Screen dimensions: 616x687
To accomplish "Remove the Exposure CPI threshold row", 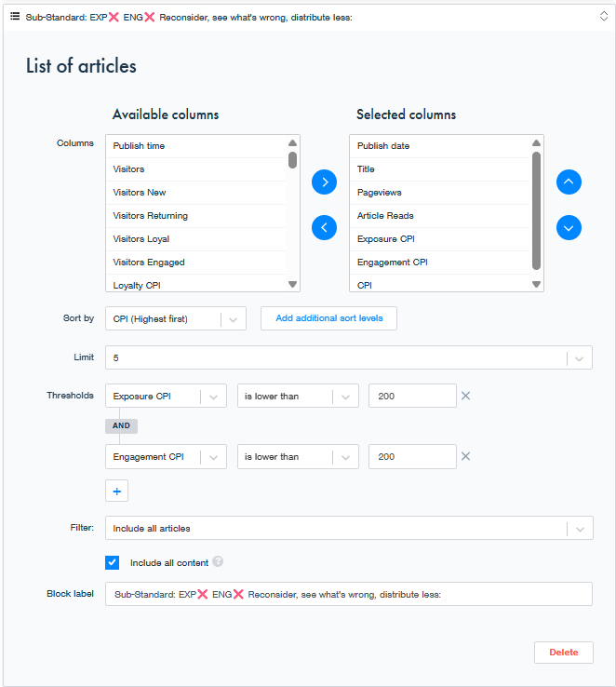I will pos(466,396).
